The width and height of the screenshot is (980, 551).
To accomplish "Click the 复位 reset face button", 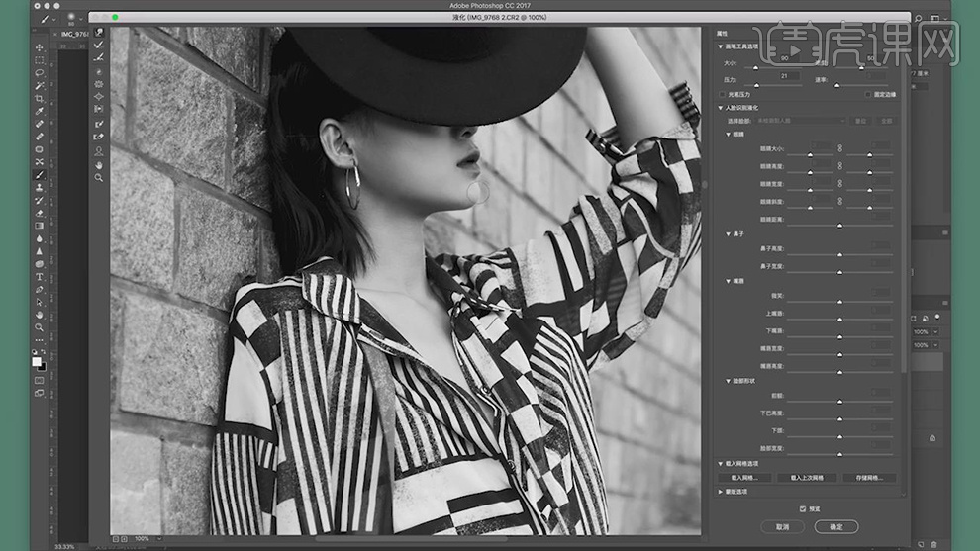I will click(861, 121).
